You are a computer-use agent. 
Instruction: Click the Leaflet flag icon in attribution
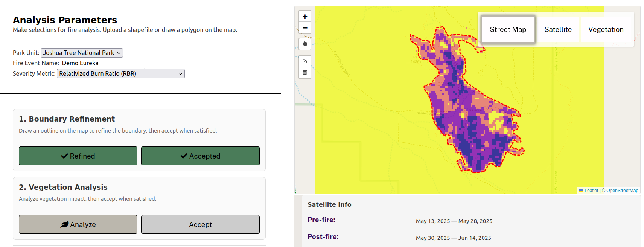581,191
